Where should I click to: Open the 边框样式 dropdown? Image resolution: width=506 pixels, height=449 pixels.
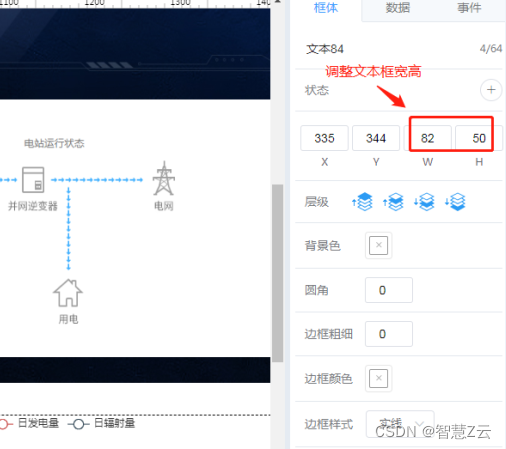(400, 424)
